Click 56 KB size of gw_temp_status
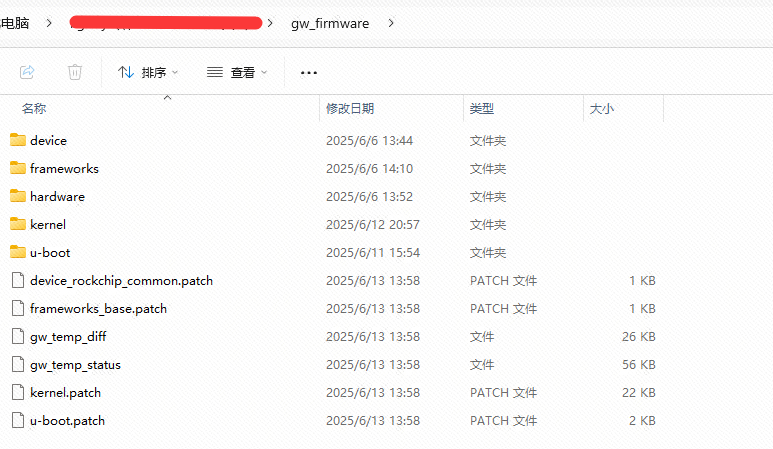 tap(638, 365)
